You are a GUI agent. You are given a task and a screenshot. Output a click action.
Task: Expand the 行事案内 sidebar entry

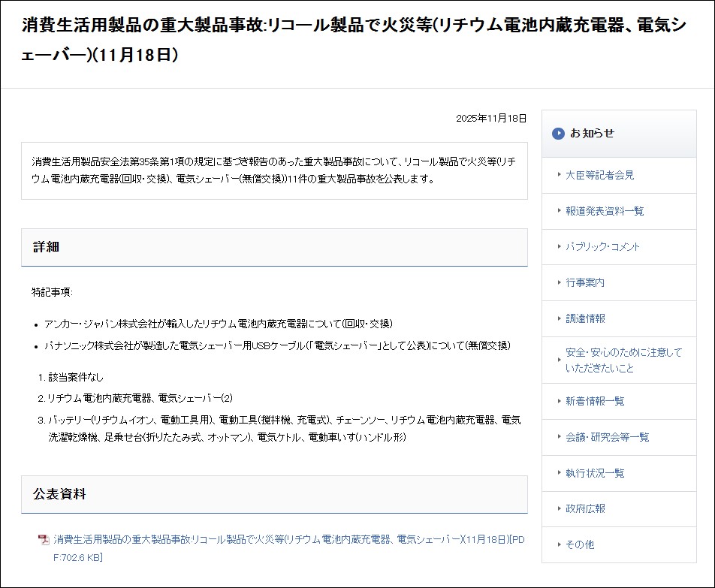pos(584,282)
